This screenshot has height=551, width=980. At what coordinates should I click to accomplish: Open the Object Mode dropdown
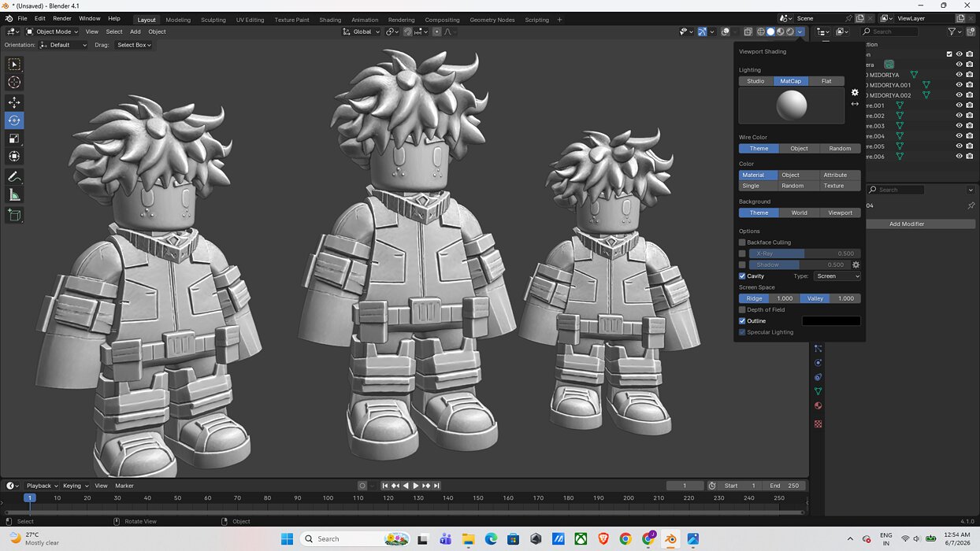click(x=52, y=31)
